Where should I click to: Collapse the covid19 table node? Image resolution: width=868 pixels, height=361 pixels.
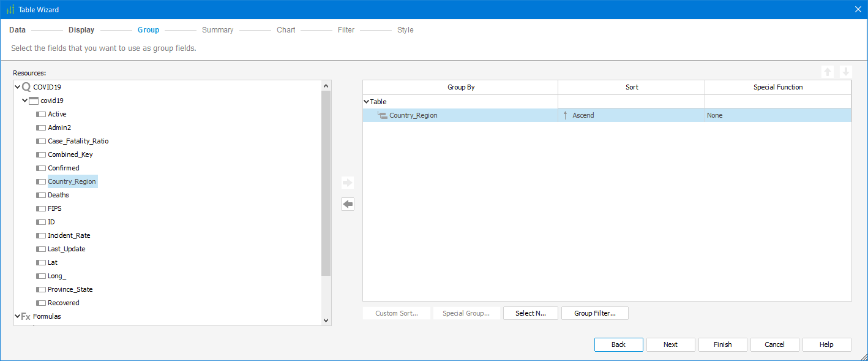[24, 101]
